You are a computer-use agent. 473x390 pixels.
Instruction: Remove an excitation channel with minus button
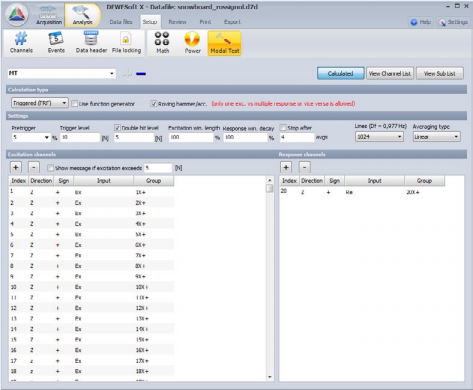tap(33, 167)
